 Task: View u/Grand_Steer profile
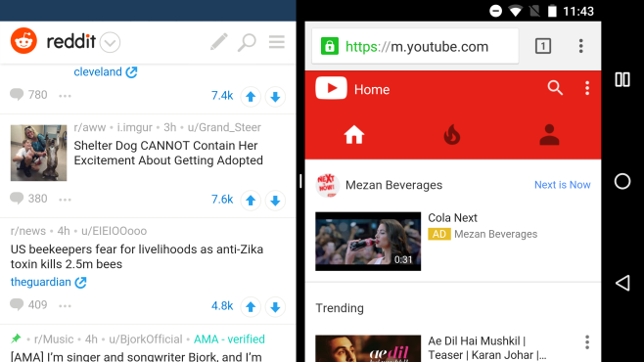pyautogui.click(x=224, y=127)
